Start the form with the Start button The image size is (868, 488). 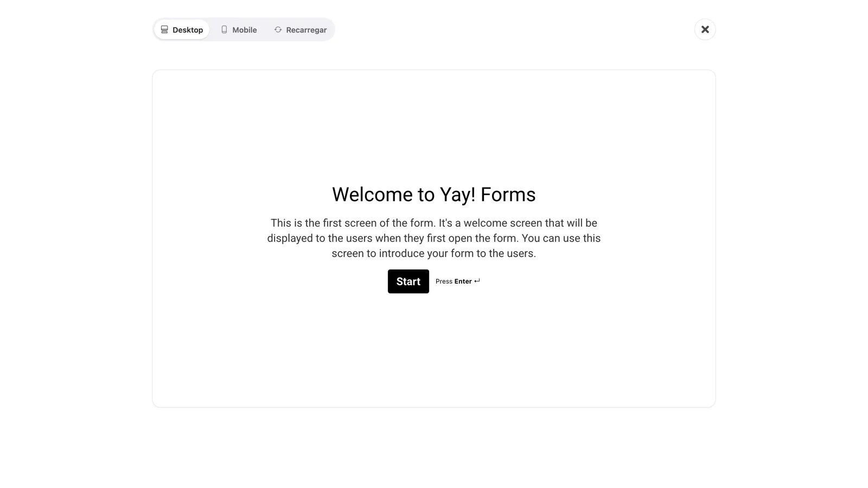point(408,281)
